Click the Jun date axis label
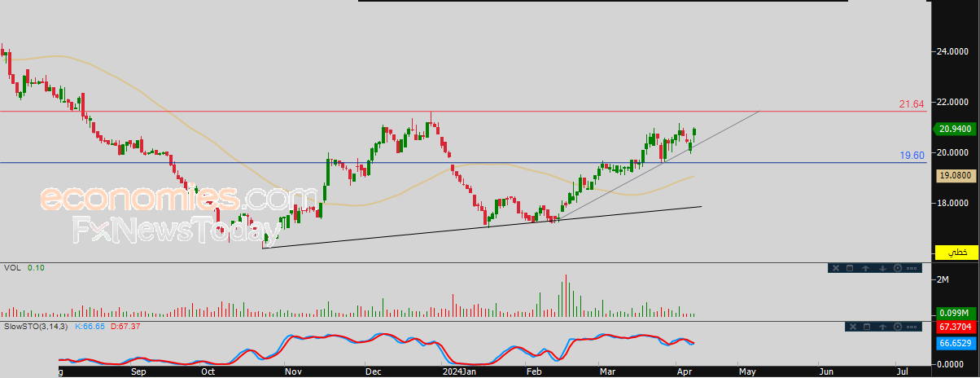Viewport: 980px width, 378px height. (x=825, y=371)
